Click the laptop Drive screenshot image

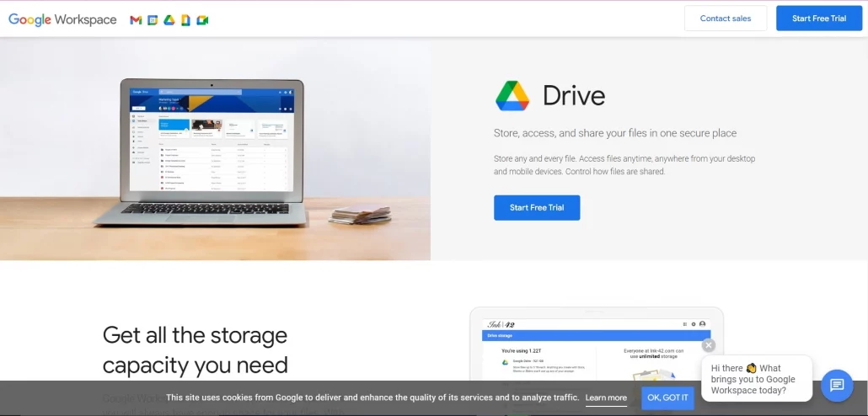(x=216, y=149)
